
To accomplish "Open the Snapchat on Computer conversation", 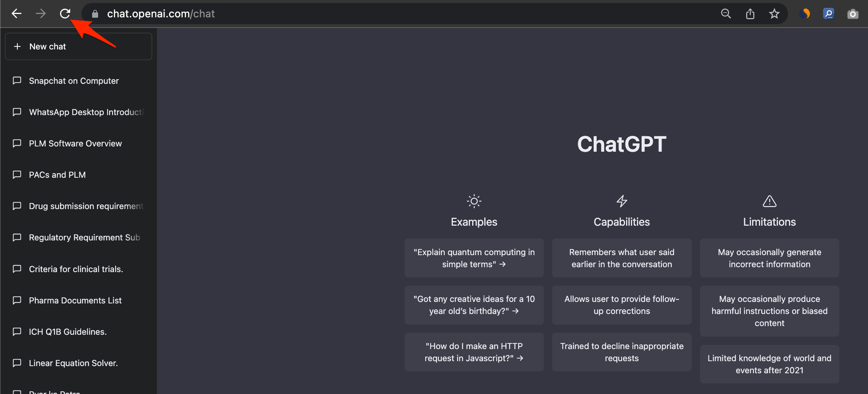I will point(74,81).
